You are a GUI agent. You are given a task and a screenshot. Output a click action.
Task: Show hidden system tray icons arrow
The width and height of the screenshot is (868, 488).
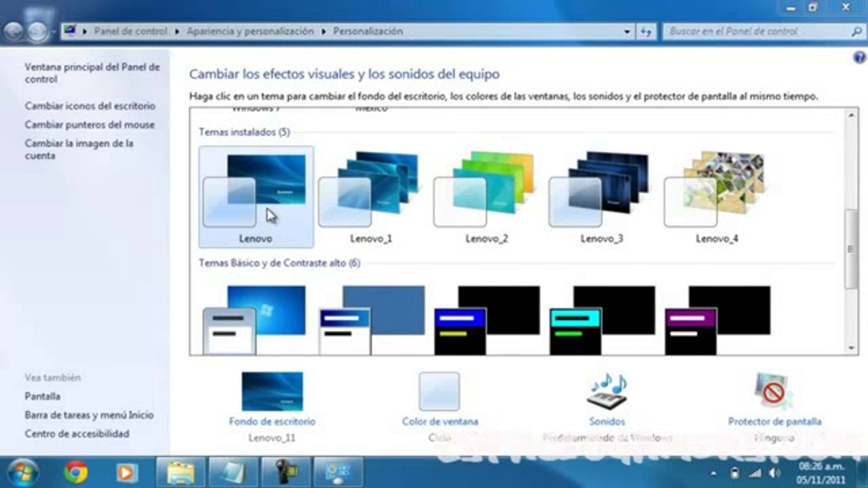pos(715,472)
